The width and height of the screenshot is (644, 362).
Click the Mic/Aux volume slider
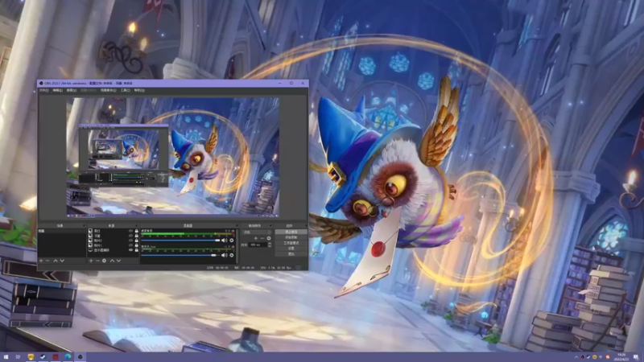[x=180, y=255]
